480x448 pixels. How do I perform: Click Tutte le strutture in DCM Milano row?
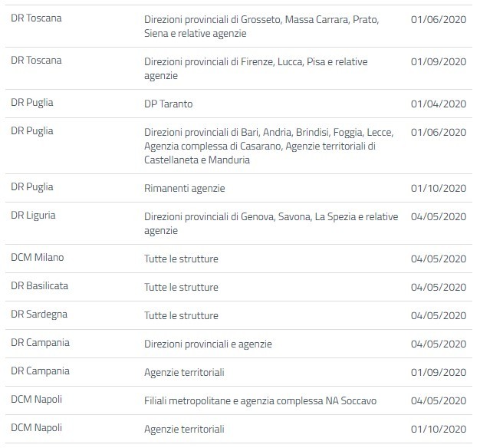[x=181, y=259]
